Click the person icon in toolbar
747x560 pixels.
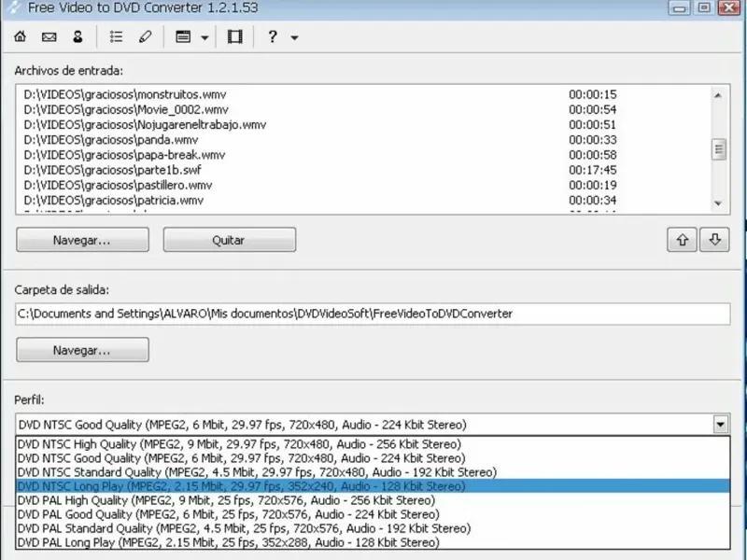78,36
